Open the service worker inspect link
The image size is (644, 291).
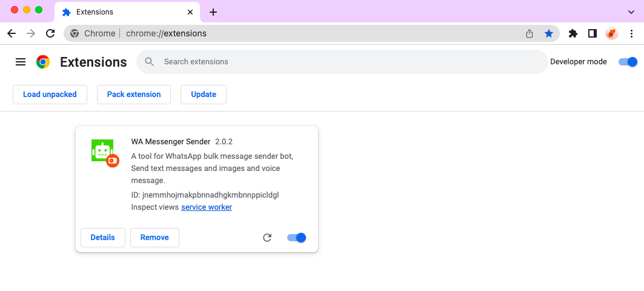[x=207, y=207]
